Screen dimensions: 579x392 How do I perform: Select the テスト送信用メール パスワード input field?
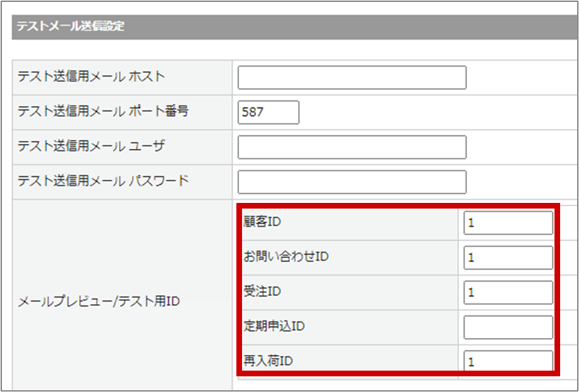[x=351, y=182]
